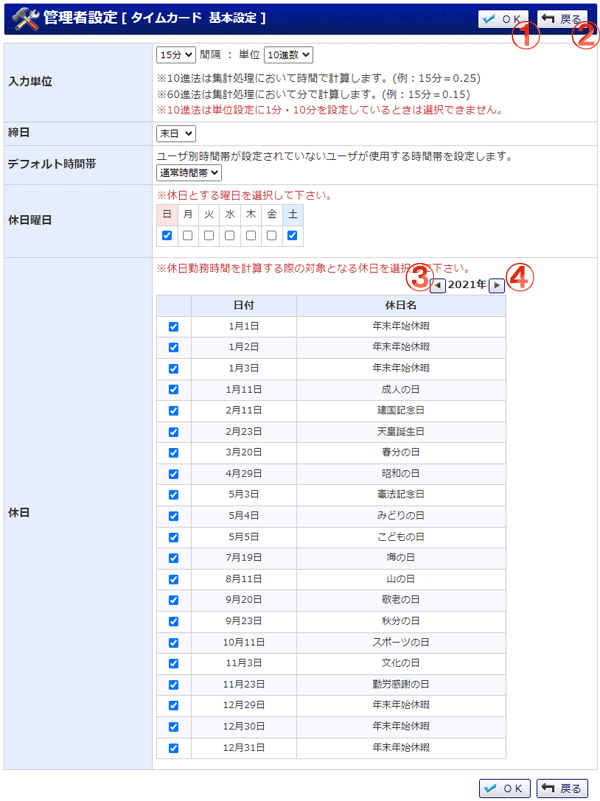The image size is (600, 801).
Task: Uncheck the 3月20日 春分の日 checkbox
Action: (x=174, y=453)
